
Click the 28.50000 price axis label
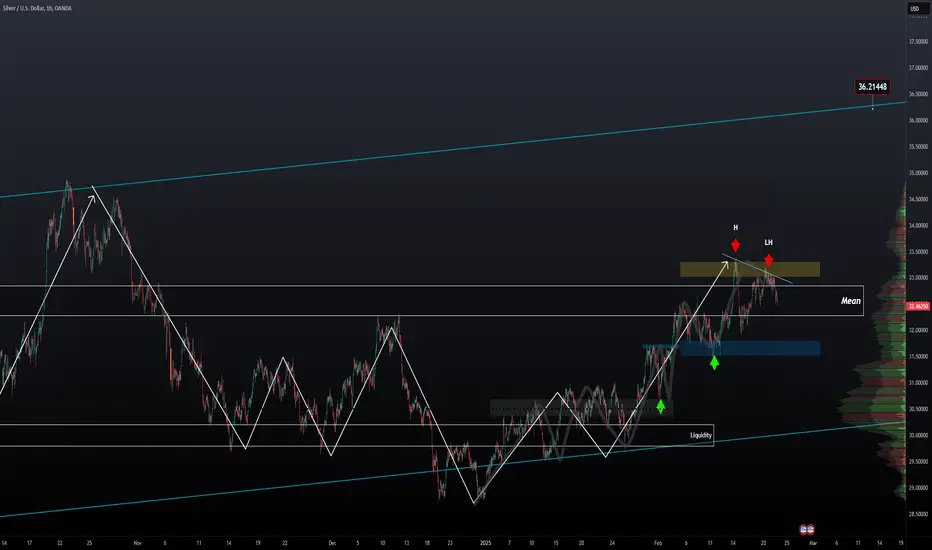tap(918, 514)
